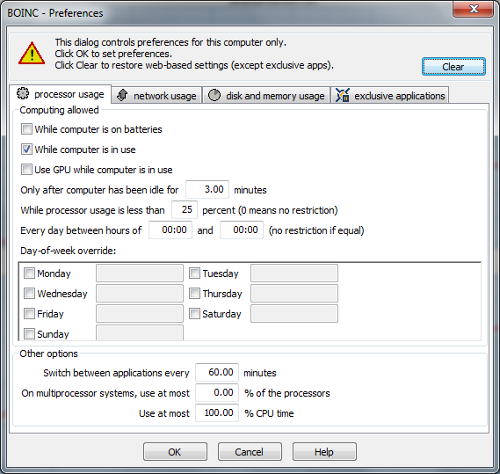Check the Friday override checkbox
Screen dimensions: 500x474
click(x=29, y=314)
